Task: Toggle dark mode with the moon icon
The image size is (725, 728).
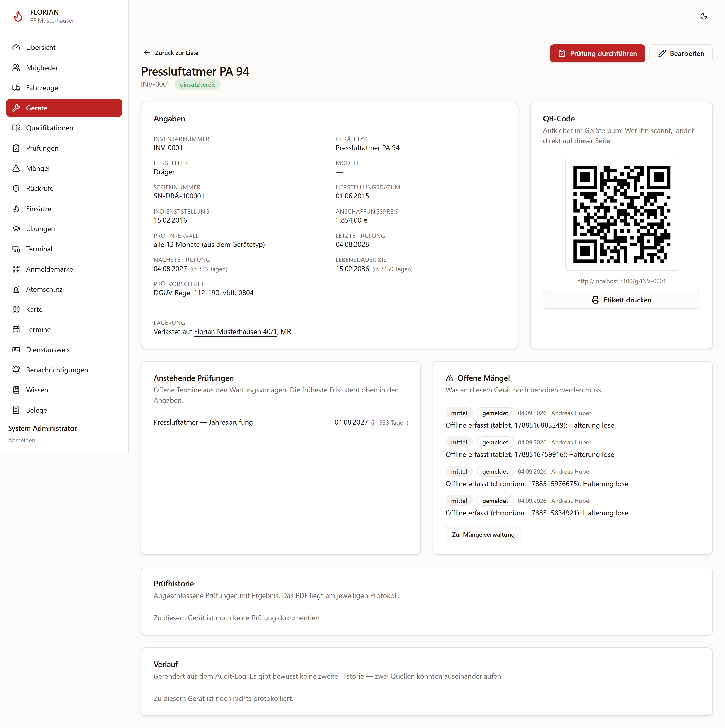Action: [x=704, y=16]
